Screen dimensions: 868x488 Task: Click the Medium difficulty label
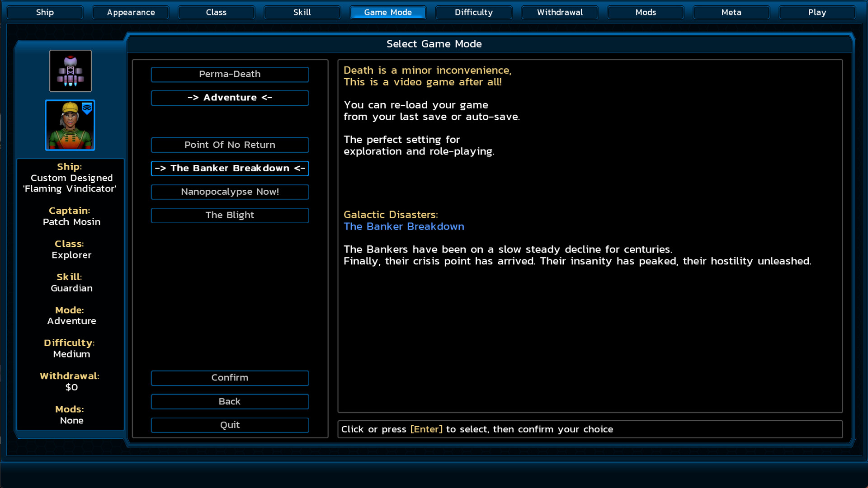coord(71,354)
